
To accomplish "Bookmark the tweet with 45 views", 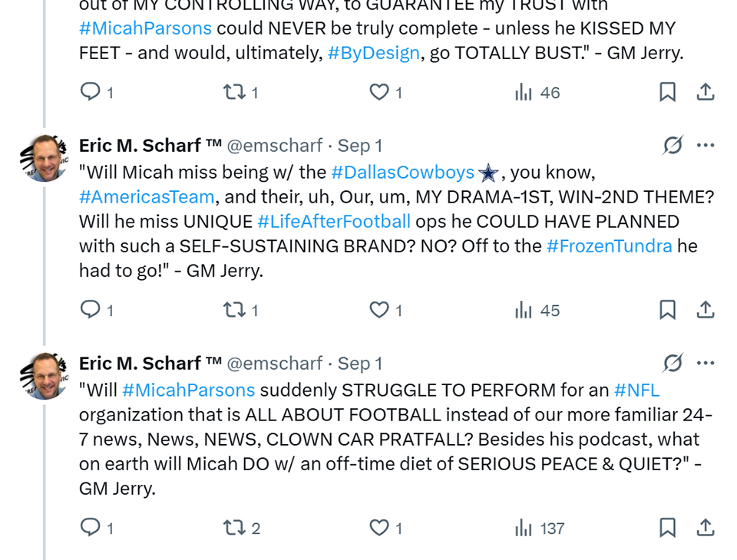I will coord(668,311).
